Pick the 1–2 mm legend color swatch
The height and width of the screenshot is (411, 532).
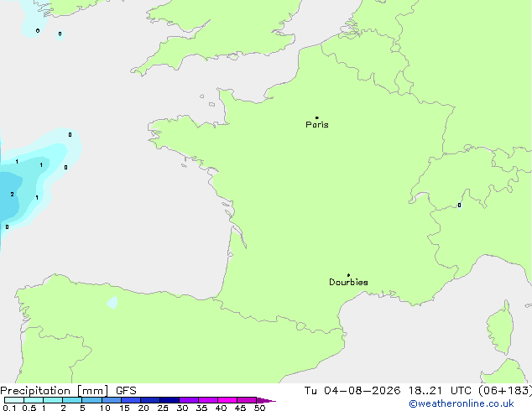tap(53, 400)
